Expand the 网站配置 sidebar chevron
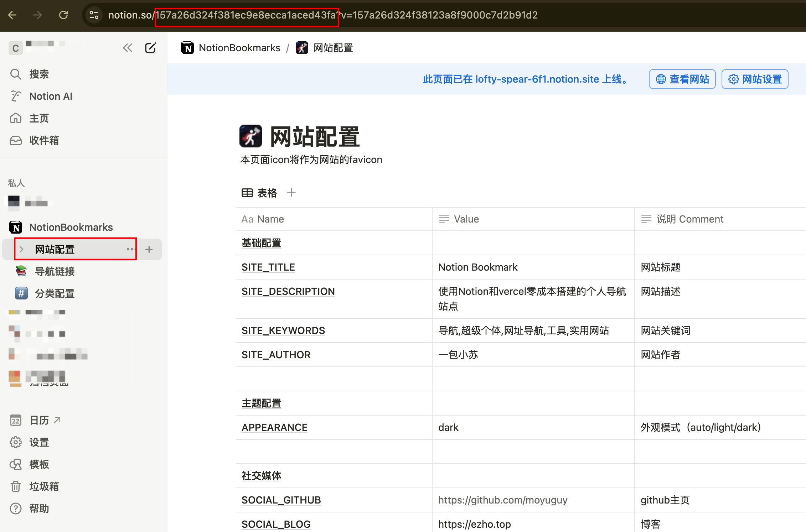This screenshot has height=532, width=806. [21, 249]
